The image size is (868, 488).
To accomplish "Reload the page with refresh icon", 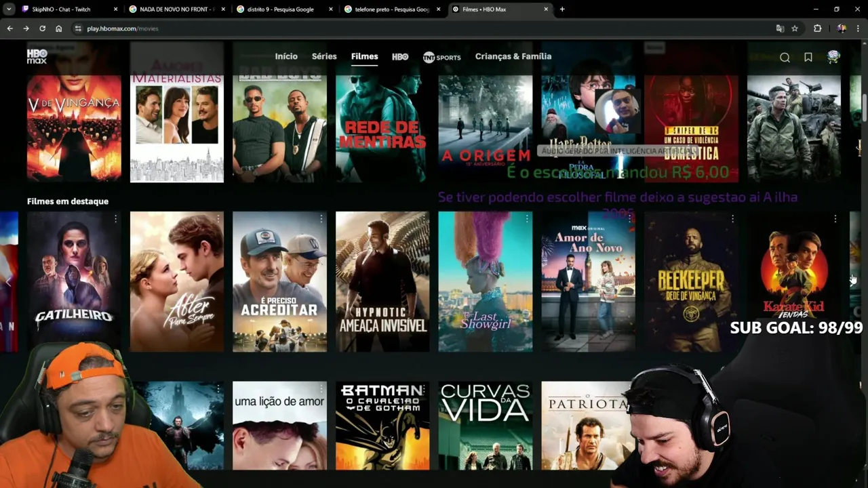I will 42,28.
